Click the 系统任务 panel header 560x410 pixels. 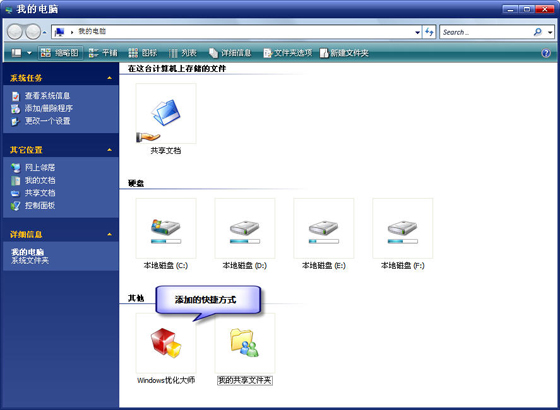click(x=61, y=78)
